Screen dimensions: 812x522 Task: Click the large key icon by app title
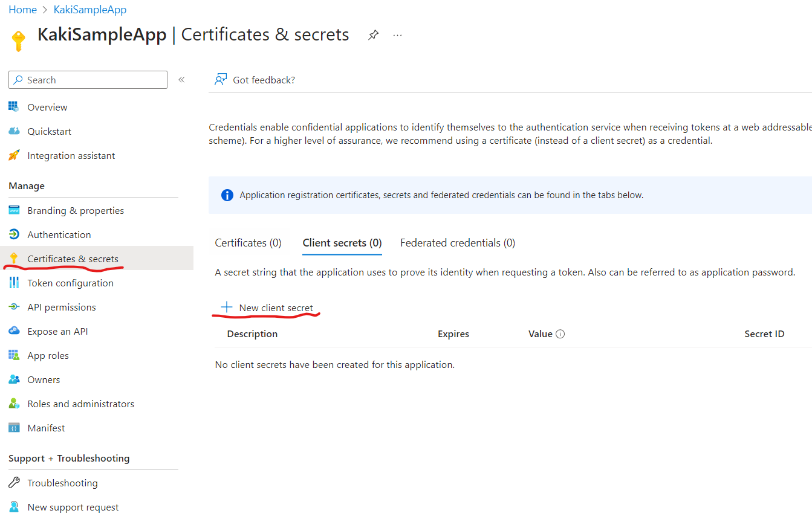[19, 41]
